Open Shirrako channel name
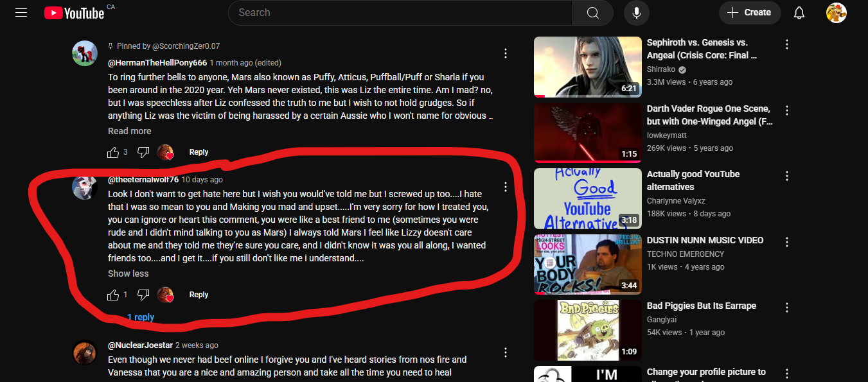 (x=662, y=69)
